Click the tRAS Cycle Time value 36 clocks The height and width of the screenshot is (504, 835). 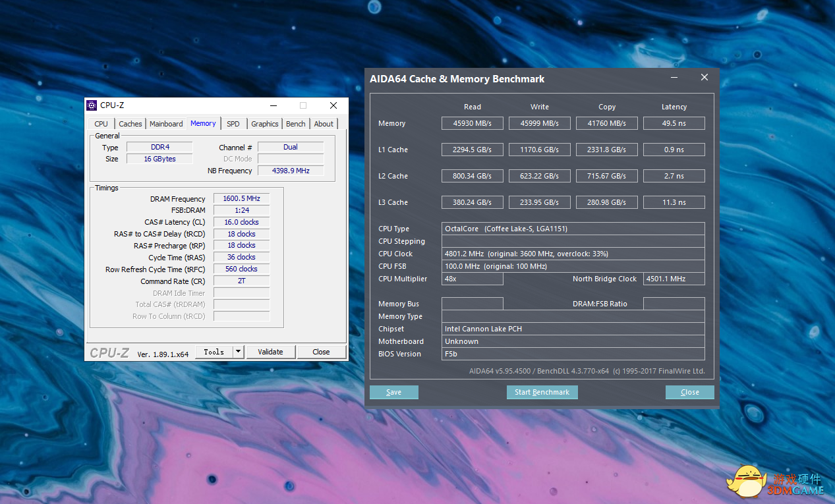241,257
